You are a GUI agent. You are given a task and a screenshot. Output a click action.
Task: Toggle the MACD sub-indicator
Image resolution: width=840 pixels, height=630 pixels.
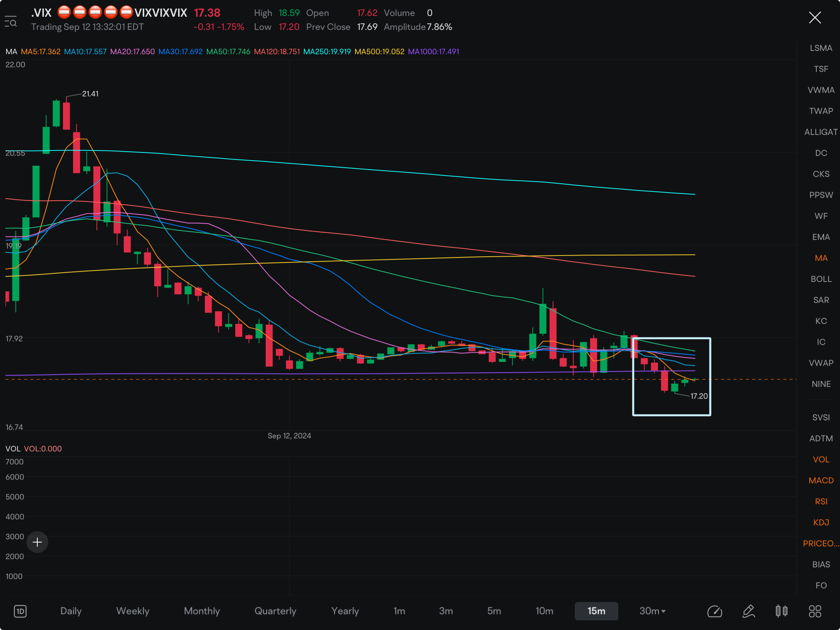click(821, 481)
